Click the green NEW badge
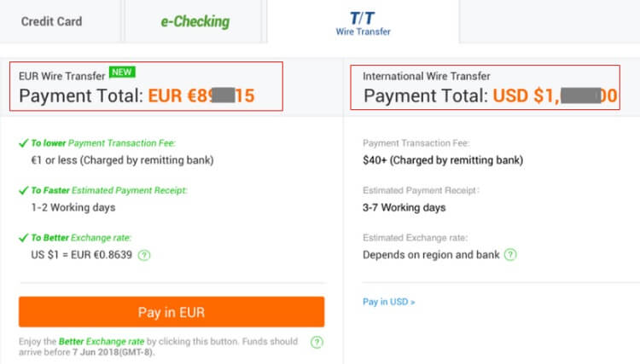This screenshot has height=364, width=640. [121, 73]
